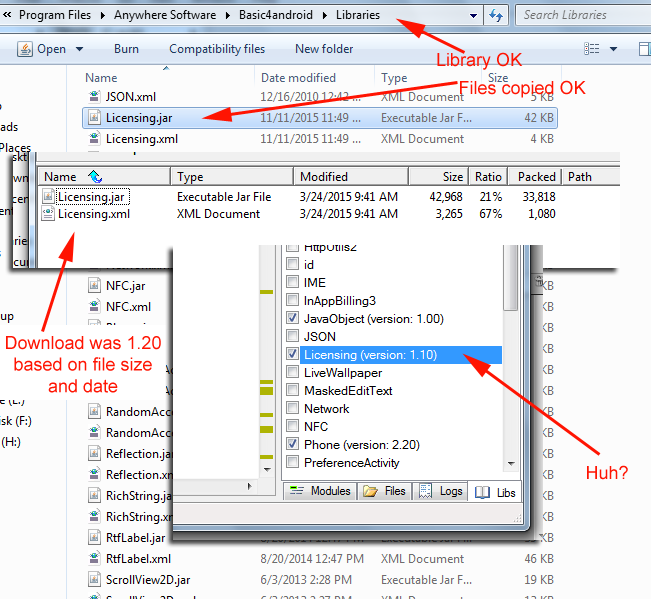651x599 pixels.
Task: Click the refresh button beside address bar
Action: click(x=496, y=15)
